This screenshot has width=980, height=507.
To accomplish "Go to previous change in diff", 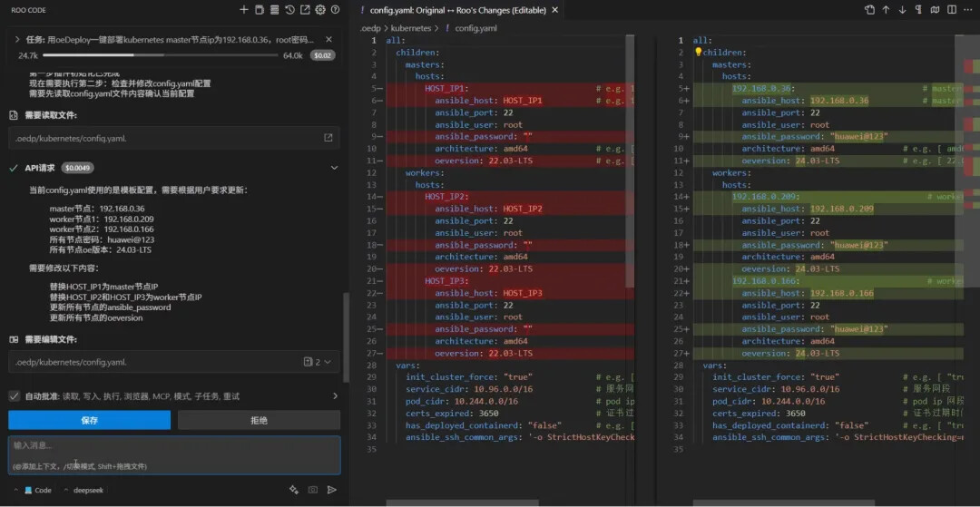I will point(886,10).
